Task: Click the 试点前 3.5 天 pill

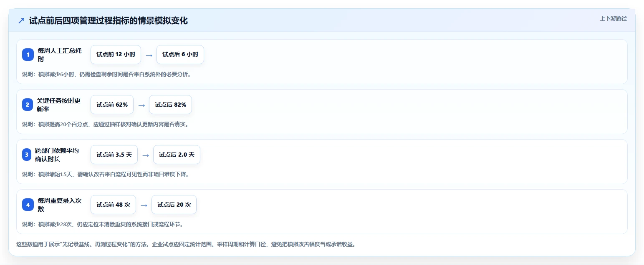Action: click(114, 155)
